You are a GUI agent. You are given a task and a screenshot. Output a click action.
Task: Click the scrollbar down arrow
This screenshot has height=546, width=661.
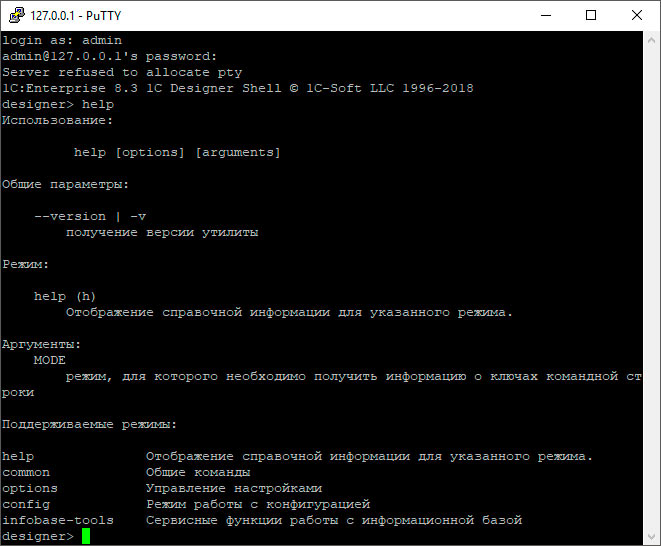pyautogui.click(x=651, y=537)
